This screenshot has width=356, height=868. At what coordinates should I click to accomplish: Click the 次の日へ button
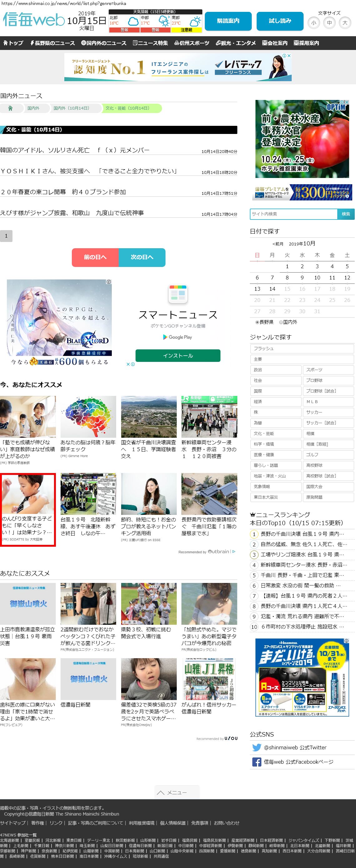click(x=142, y=258)
